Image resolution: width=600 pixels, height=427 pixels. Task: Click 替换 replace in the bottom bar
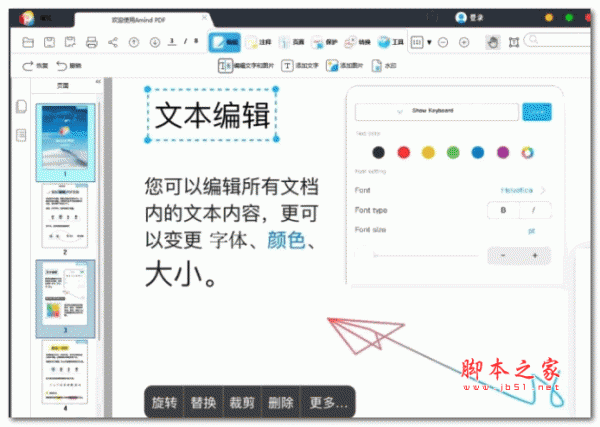pyautogui.click(x=203, y=402)
